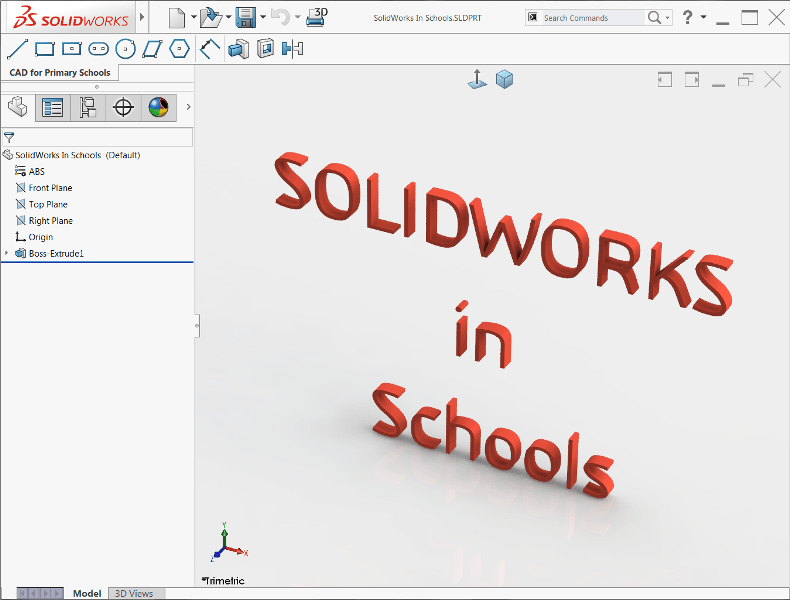The width and height of the screenshot is (790, 600).
Task: Click the Extruded Boss/Base feature icon
Action: (238, 48)
